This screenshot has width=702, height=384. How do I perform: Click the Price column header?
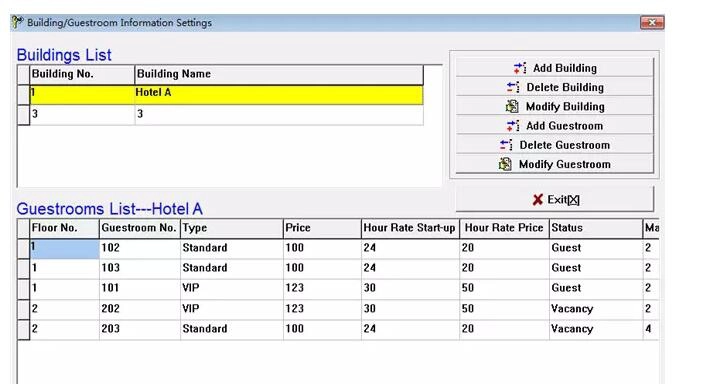(x=322, y=228)
